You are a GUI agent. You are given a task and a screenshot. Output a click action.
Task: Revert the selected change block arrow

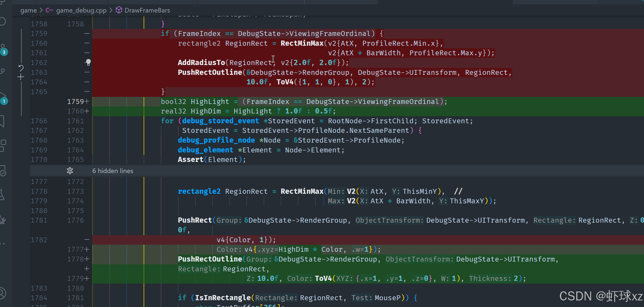coord(21,68)
